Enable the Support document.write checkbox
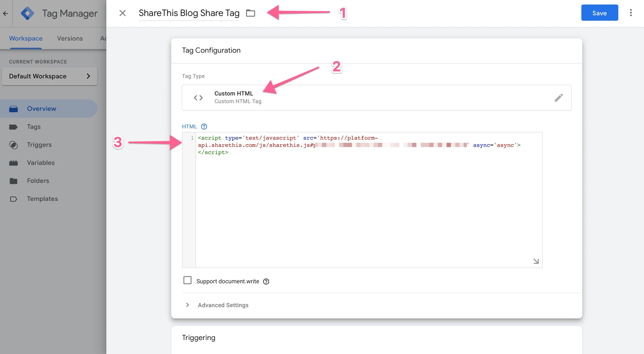The image size is (644, 354). 187,281
